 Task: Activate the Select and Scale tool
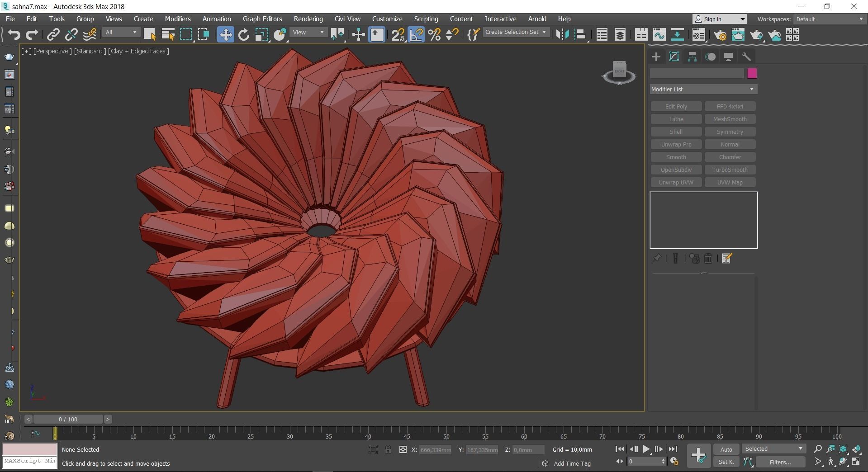click(261, 35)
